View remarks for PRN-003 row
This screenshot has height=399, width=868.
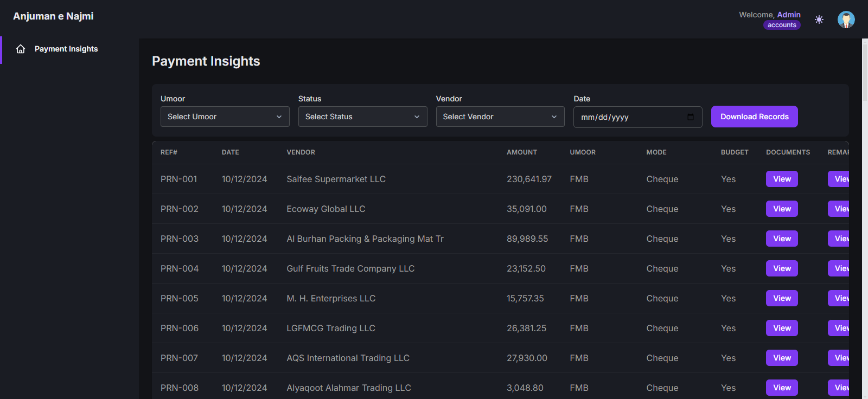[x=839, y=239]
